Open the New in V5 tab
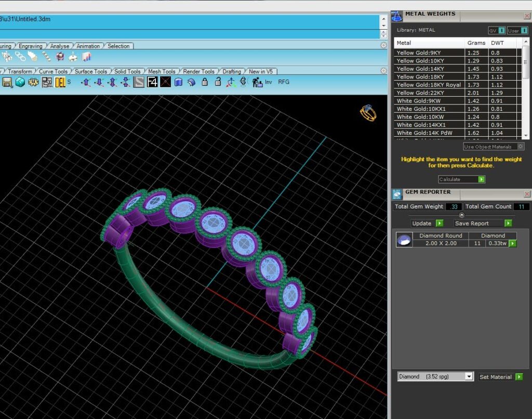This screenshot has width=532, height=419. click(x=261, y=72)
